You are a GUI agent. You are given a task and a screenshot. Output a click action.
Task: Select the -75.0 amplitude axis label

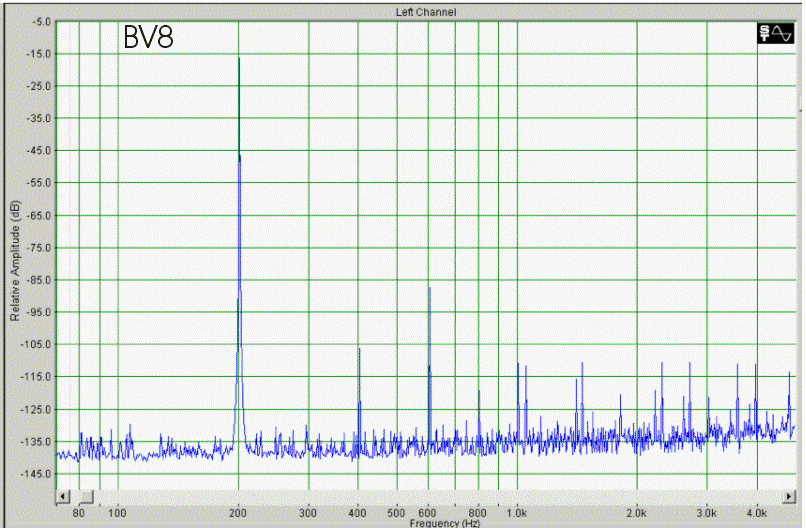click(x=40, y=247)
